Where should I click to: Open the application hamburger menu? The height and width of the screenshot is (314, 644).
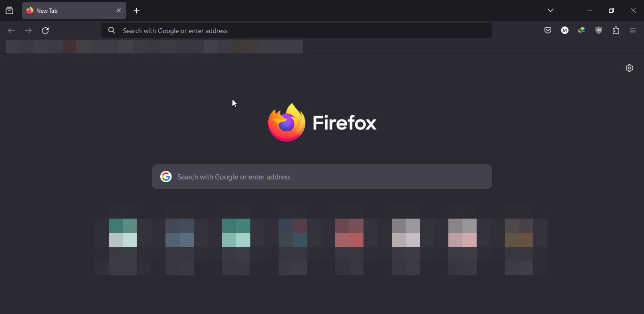[x=633, y=30]
